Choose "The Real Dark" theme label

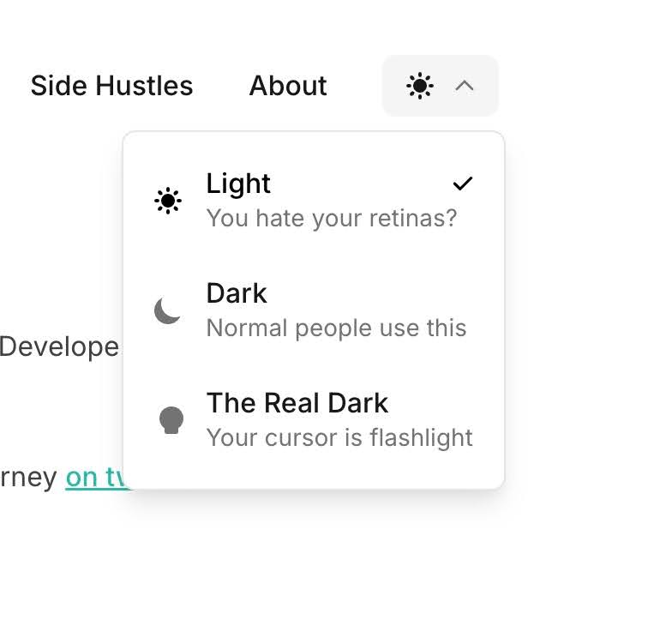pyautogui.click(x=297, y=403)
